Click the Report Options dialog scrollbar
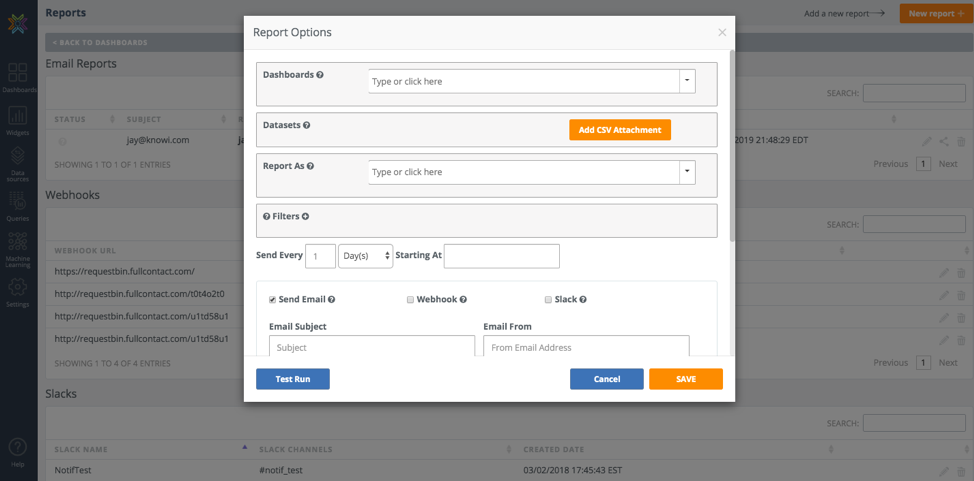 pos(732,145)
